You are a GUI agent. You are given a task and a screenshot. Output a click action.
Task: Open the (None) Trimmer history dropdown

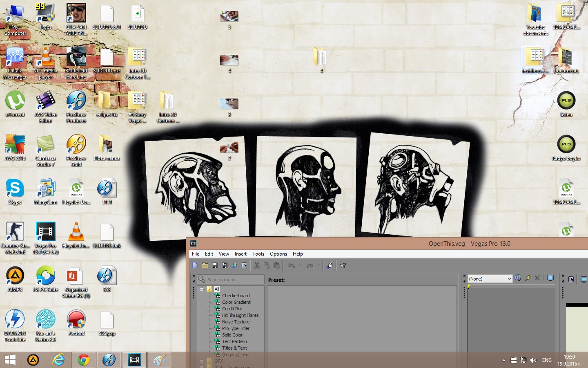click(x=490, y=278)
